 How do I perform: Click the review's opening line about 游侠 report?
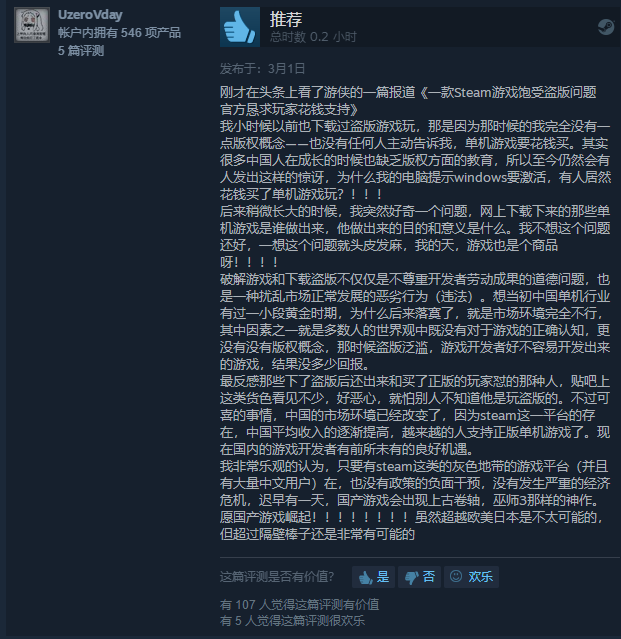pyautogui.click(x=408, y=101)
